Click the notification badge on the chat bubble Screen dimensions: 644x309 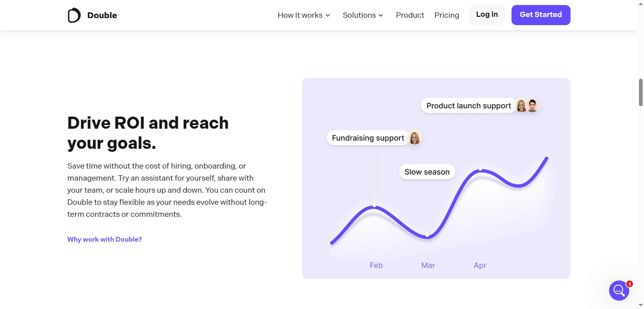[x=629, y=284]
